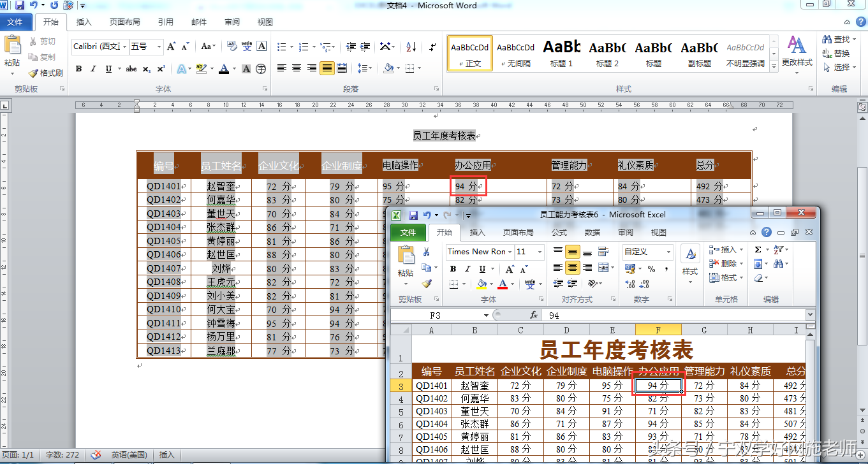Click the Save icon in Word title bar
Screen dimensions: 868x464
point(20,5)
